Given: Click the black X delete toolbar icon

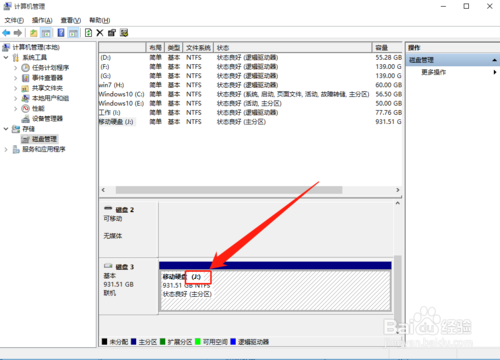Looking at the screenshot, I should [x=100, y=33].
